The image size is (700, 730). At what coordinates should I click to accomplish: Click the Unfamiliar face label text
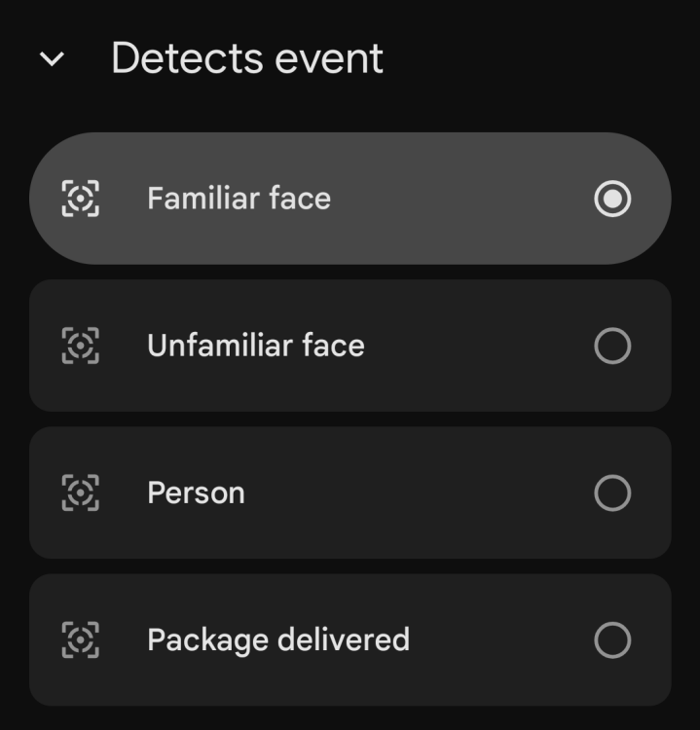pyautogui.click(x=255, y=346)
